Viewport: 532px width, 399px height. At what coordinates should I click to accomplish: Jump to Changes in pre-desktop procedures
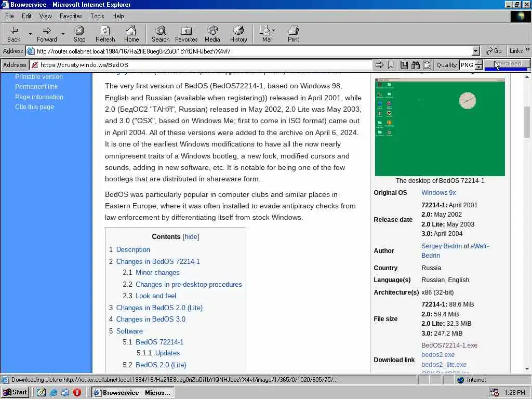coord(189,285)
